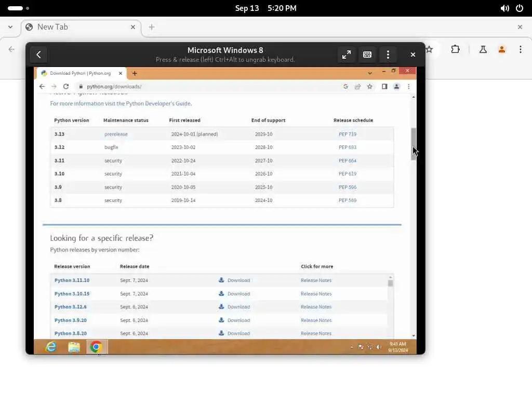
Task: Open the PEP 569 release schedule link
Action: 348,200
